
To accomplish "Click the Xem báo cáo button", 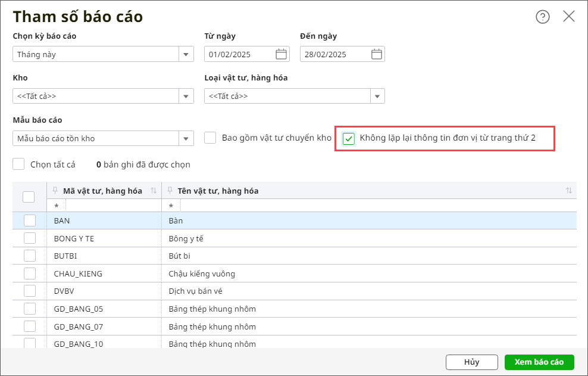I will [539, 362].
